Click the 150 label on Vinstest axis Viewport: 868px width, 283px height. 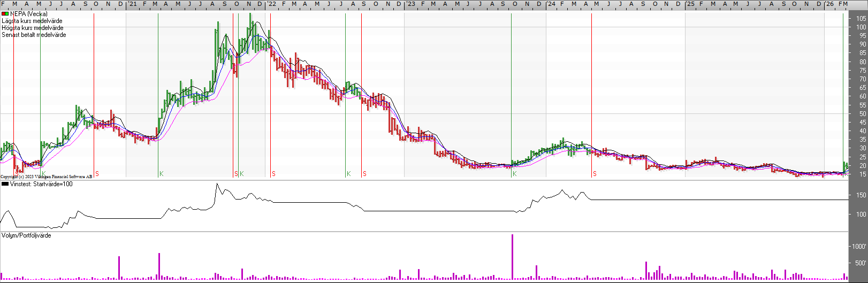click(x=861, y=196)
